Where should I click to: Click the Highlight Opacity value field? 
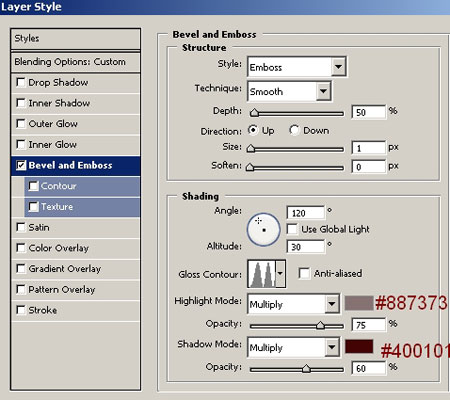coord(369,325)
